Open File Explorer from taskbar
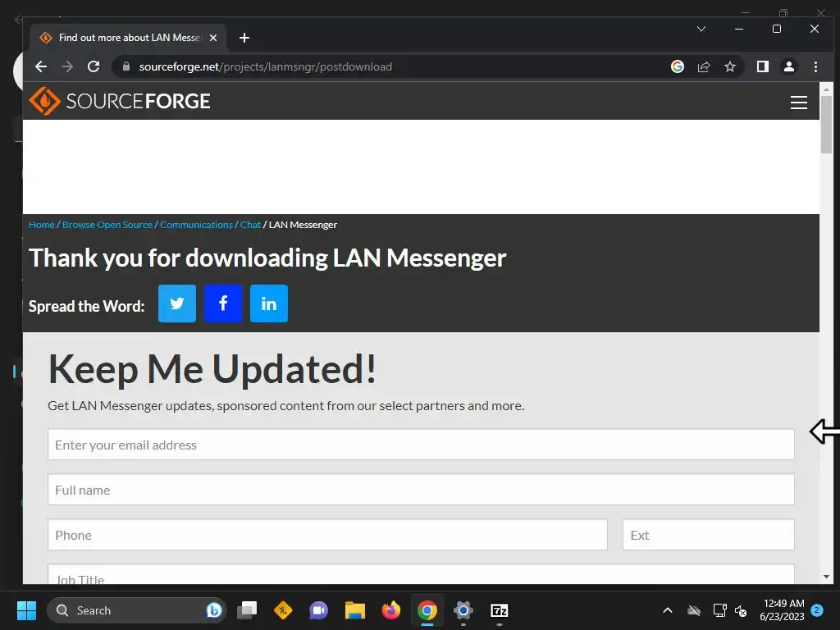 click(354, 610)
